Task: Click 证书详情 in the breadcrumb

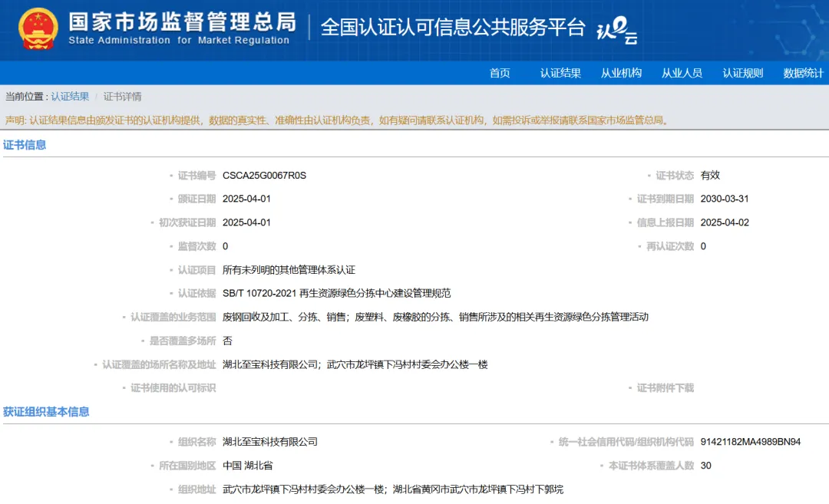Action: (123, 97)
